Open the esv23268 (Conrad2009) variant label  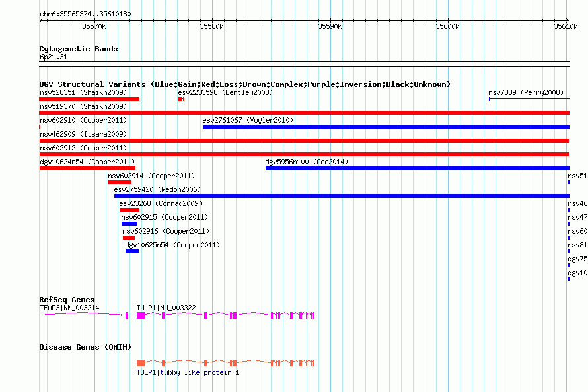click(161, 203)
